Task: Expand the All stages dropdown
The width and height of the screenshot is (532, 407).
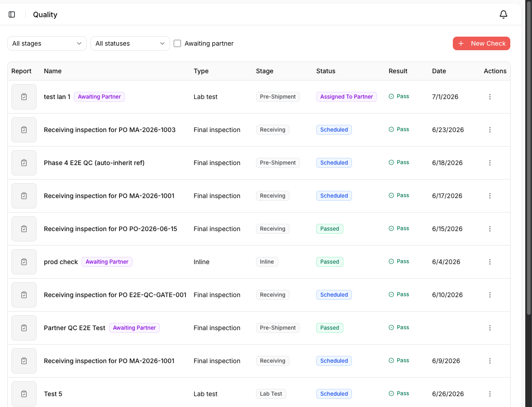Action: [x=47, y=43]
